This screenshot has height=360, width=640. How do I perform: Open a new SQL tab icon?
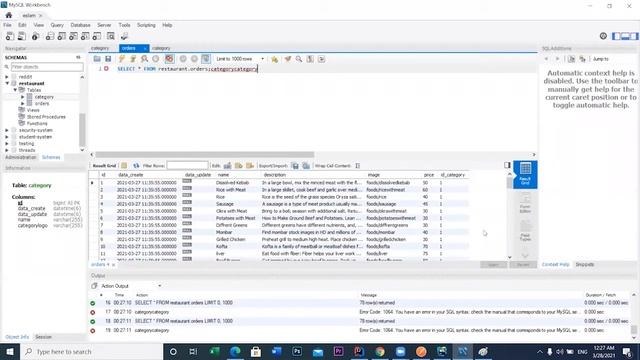[x=9, y=36]
